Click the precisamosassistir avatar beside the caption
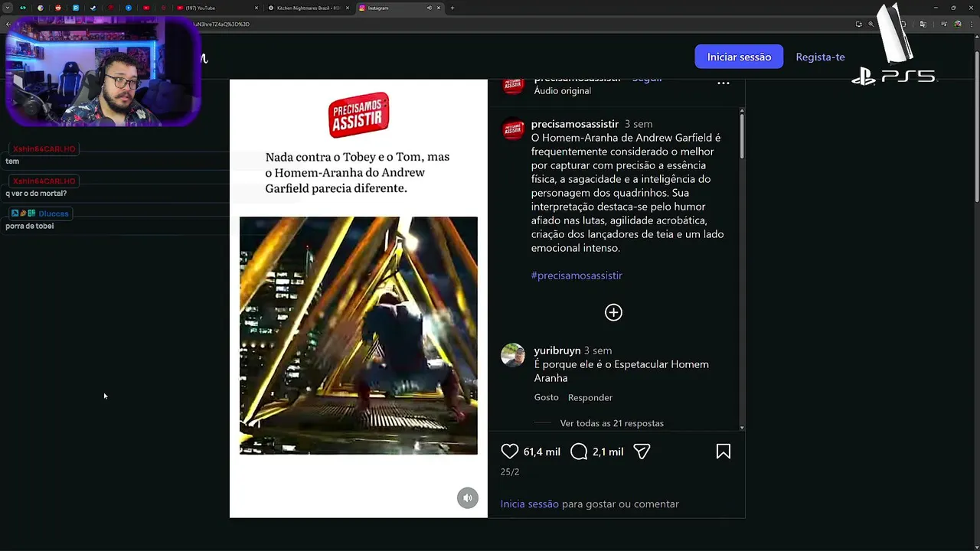 pyautogui.click(x=513, y=129)
